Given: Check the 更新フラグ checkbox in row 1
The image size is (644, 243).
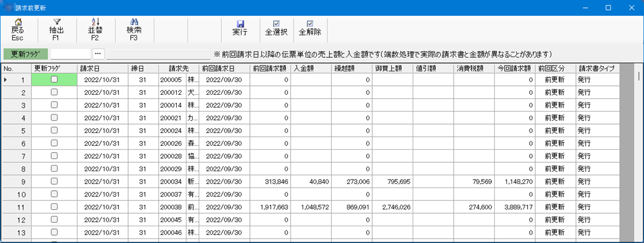Looking at the screenshot, I should pos(54,80).
